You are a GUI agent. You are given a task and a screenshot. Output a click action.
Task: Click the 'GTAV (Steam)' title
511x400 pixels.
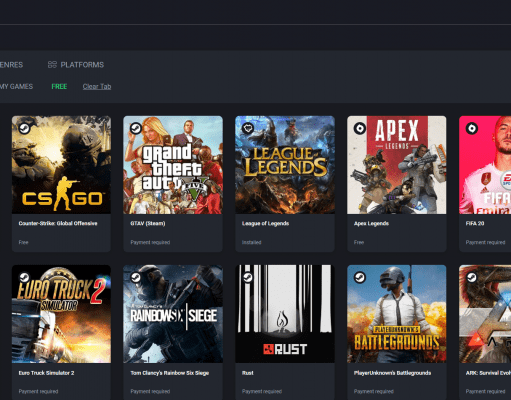[x=148, y=223]
